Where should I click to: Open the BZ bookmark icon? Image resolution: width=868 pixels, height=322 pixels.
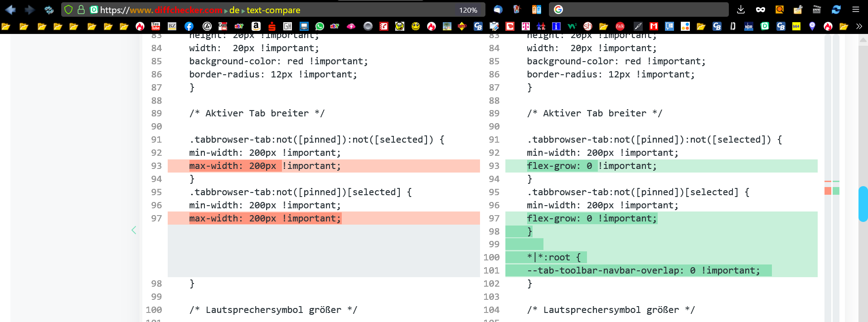pos(172,26)
